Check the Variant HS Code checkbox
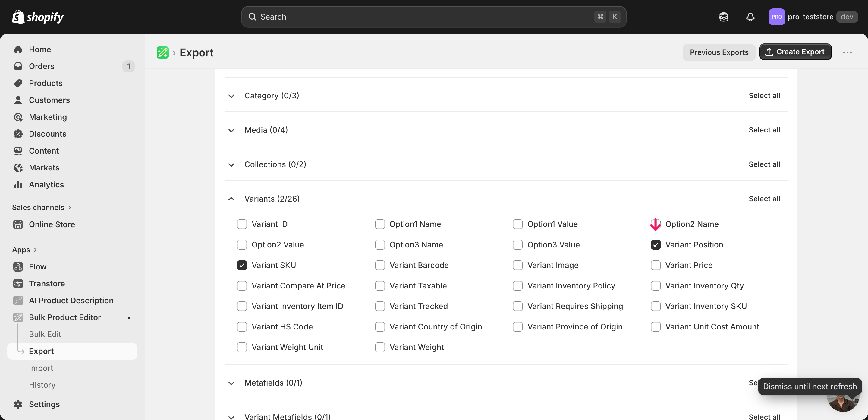Screen dimensions: 868x420 pyautogui.click(x=242, y=326)
